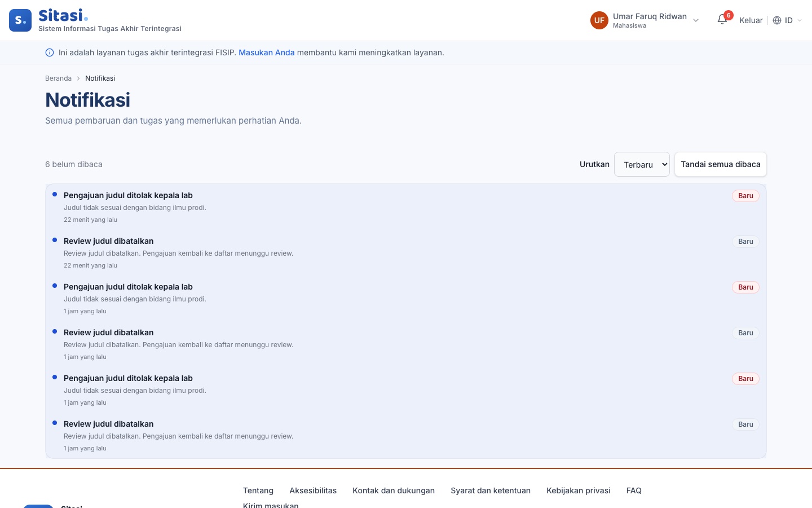Expand the Umar Faruq Ridwan account menu chevron
Viewport: 812px width, 508px height.
696,20
